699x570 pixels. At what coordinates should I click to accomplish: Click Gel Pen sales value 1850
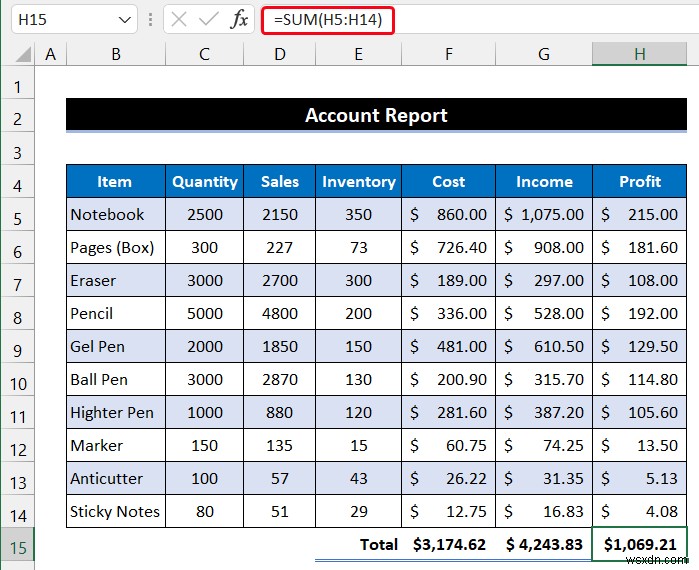point(280,346)
